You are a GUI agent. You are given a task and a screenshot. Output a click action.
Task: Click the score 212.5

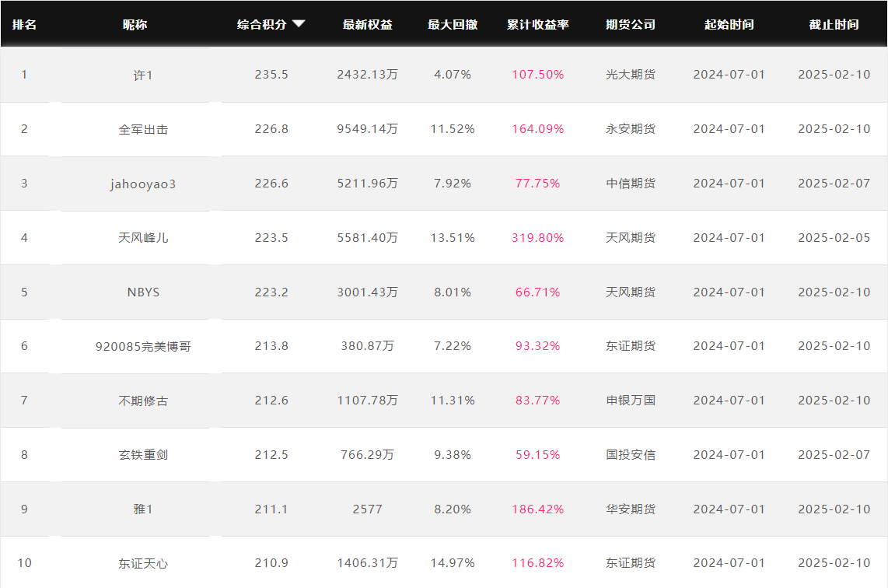point(271,455)
